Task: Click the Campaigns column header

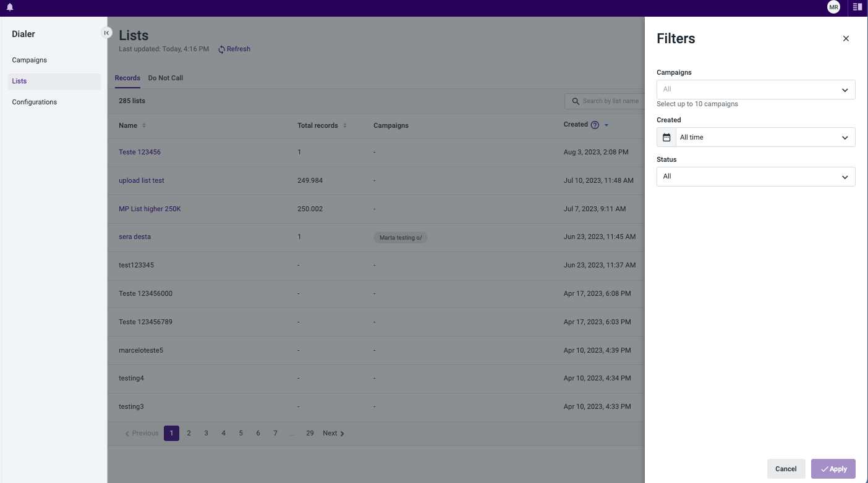Action: point(391,125)
